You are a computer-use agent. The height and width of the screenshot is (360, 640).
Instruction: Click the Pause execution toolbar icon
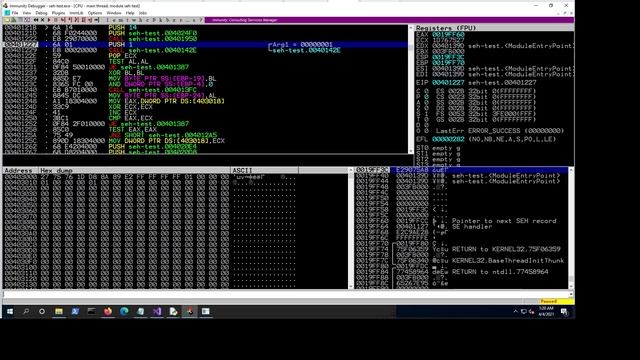(x=56, y=20)
